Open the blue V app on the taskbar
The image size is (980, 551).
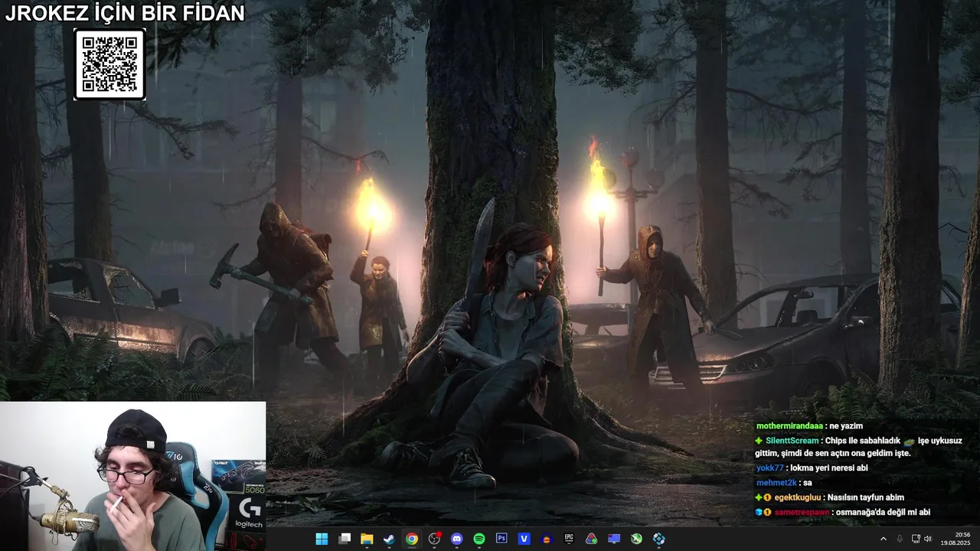524,539
